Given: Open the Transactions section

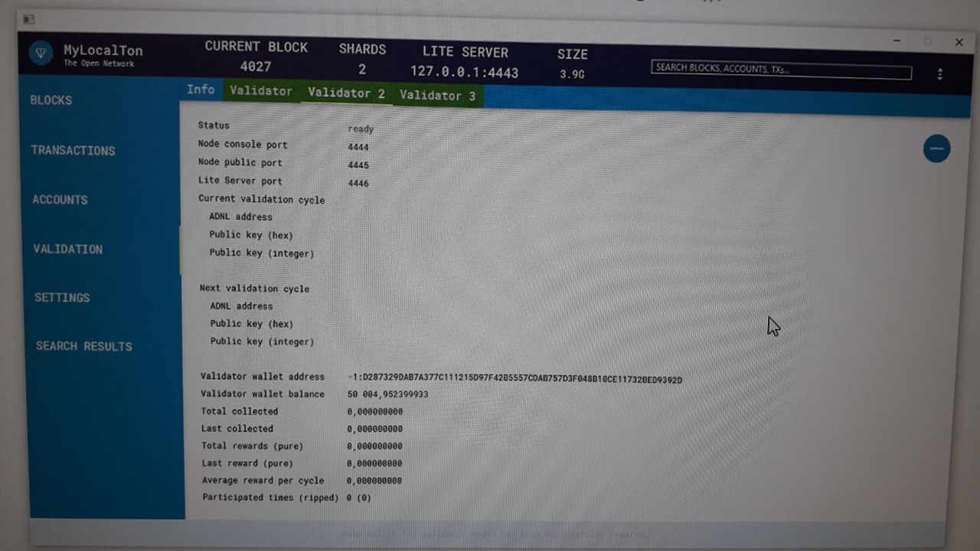Looking at the screenshot, I should click(x=73, y=151).
